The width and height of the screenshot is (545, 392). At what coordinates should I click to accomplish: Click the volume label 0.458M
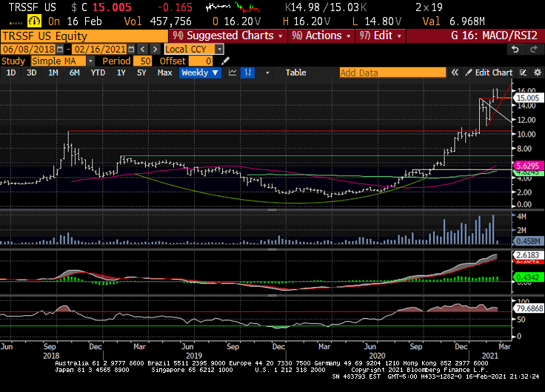pos(529,241)
